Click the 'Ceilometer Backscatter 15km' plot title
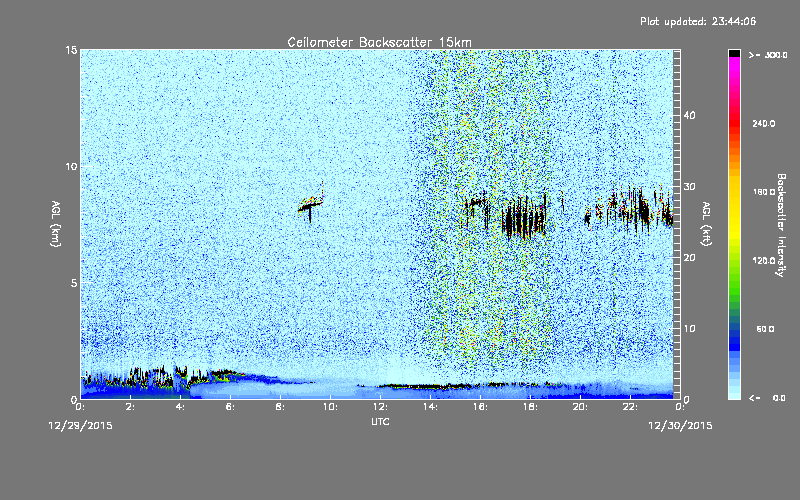The image size is (800, 500). pyautogui.click(x=379, y=42)
